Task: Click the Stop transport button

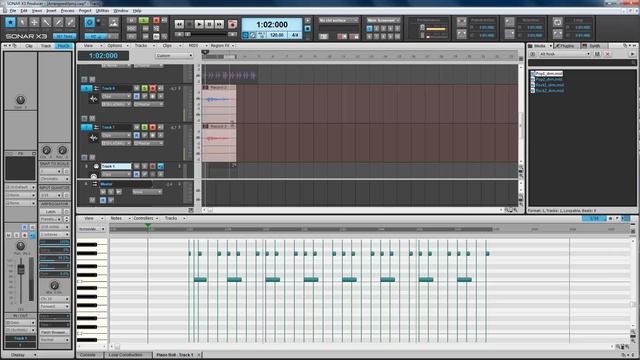Action: (x=189, y=24)
